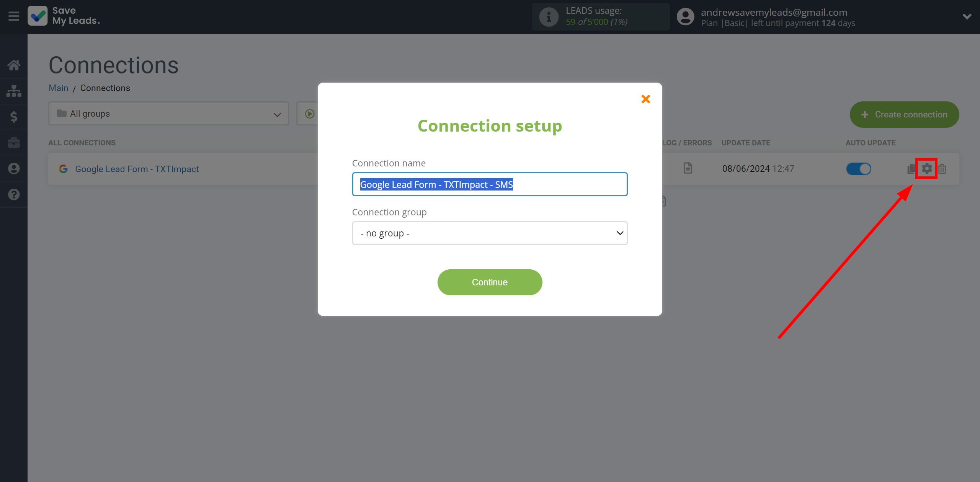
Task: Click Continue button to proceed setup
Action: (489, 282)
